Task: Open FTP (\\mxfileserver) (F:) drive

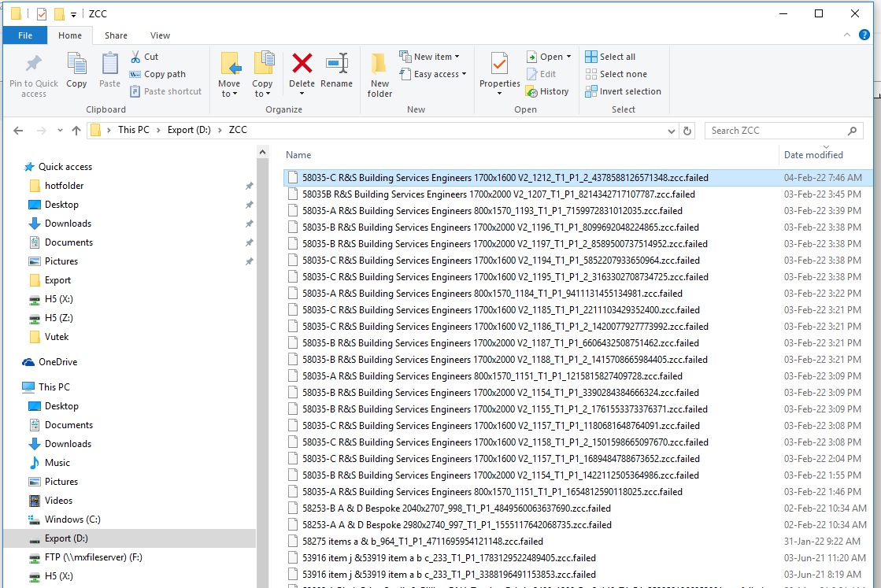Action: pyautogui.click(x=93, y=557)
